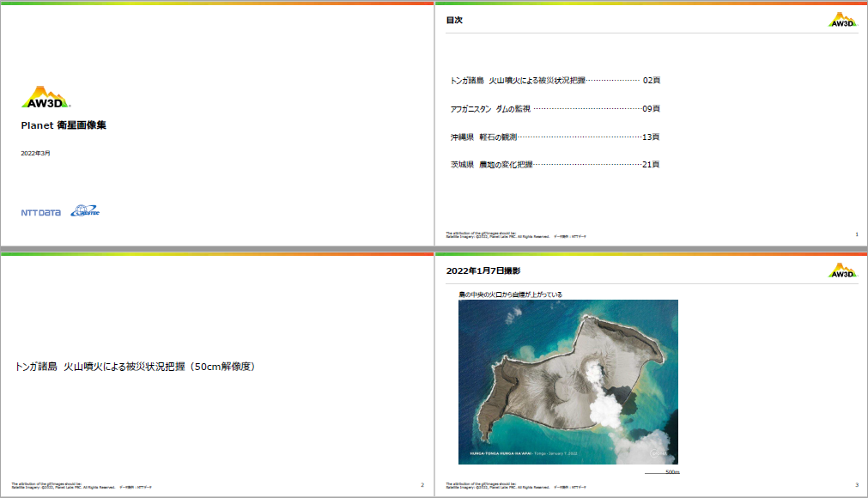Click the AW3D logo on the 目次 slide

coord(842,20)
